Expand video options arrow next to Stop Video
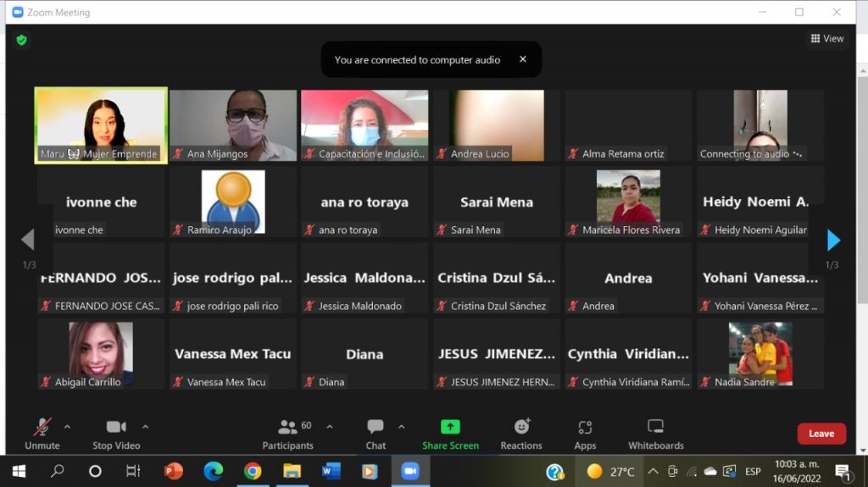Screen dimensions: 868x487 [x=145, y=427]
